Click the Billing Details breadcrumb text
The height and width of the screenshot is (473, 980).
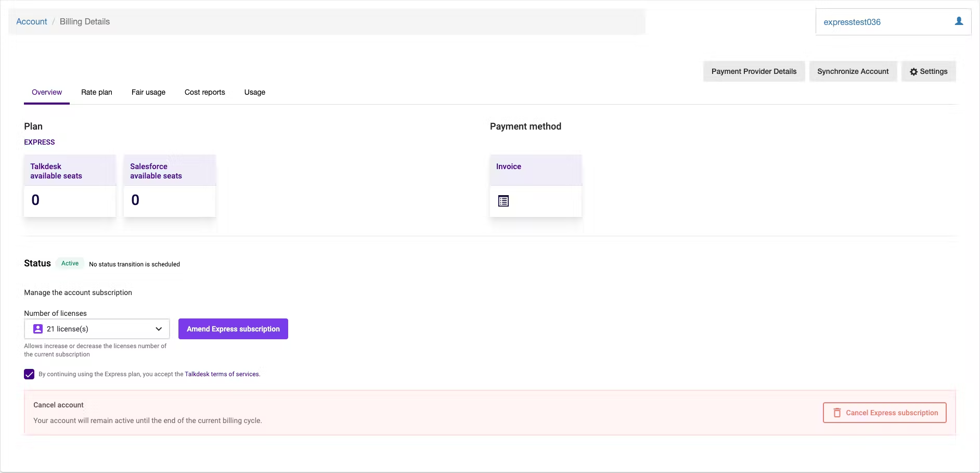(85, 21)
